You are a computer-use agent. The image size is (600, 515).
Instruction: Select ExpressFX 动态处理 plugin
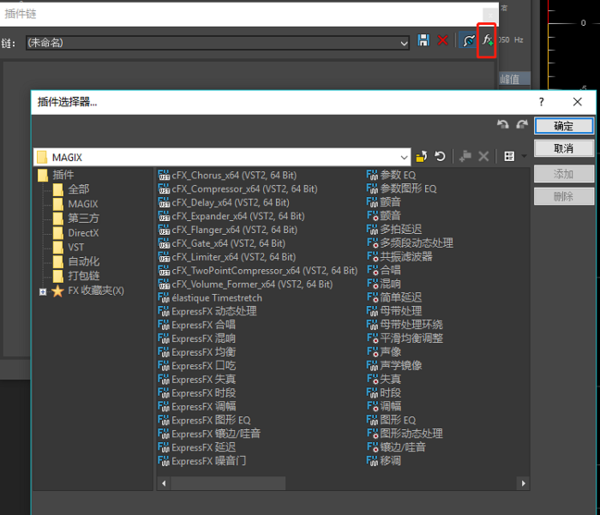click(207, 311)
